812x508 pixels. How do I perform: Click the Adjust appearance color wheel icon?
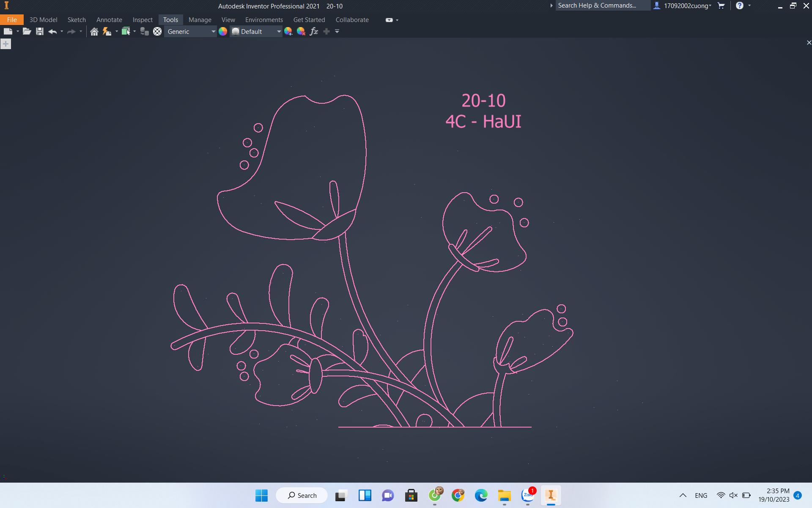(288, 31)
